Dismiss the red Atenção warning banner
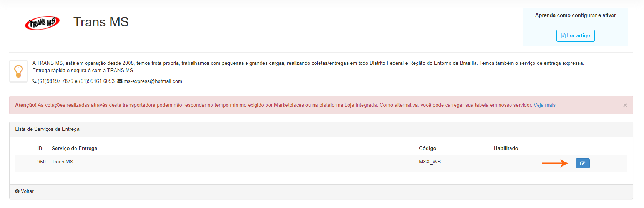Screen dimensions: 644x208 click(x=625, y=105)
